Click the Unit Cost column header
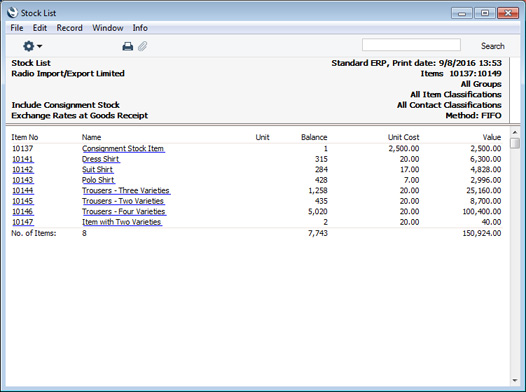This screenshot has height=392, width=526. [404, 137]
